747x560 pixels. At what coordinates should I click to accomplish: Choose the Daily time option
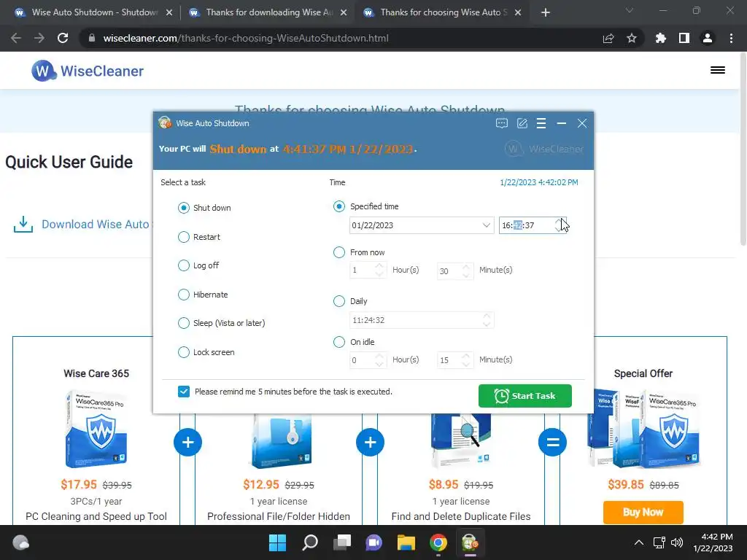pyautogui.click(x=339, y=301)
